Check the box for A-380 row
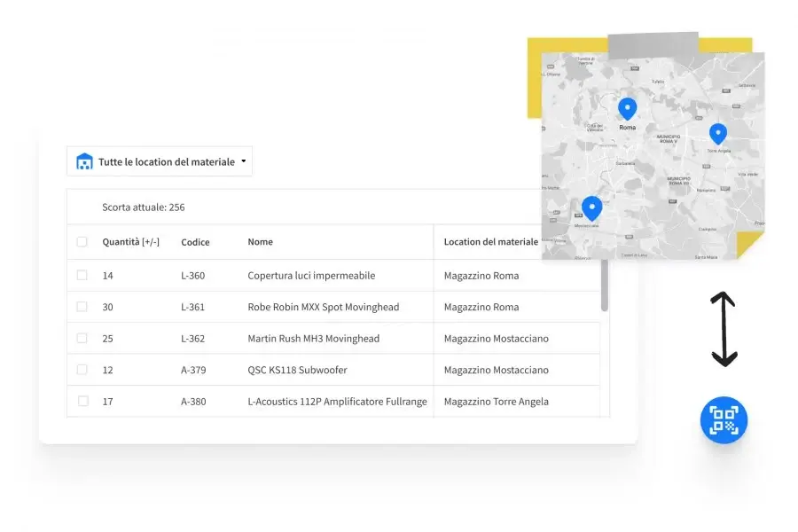Image resolution: width=798 pixels, height=532 pixels. 82,402
